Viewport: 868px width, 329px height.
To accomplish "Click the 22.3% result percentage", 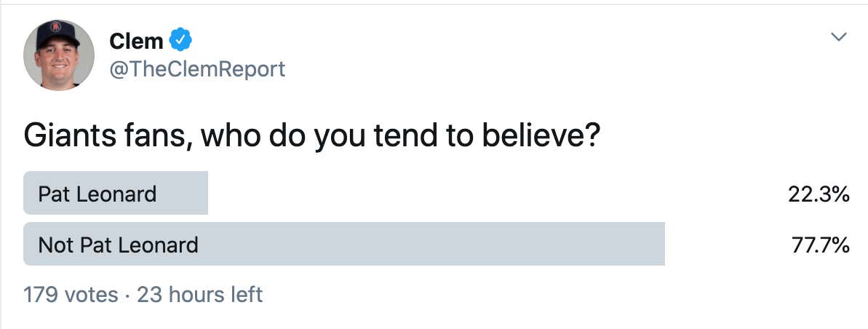I will pyautogui.click(x=819, y=194).
